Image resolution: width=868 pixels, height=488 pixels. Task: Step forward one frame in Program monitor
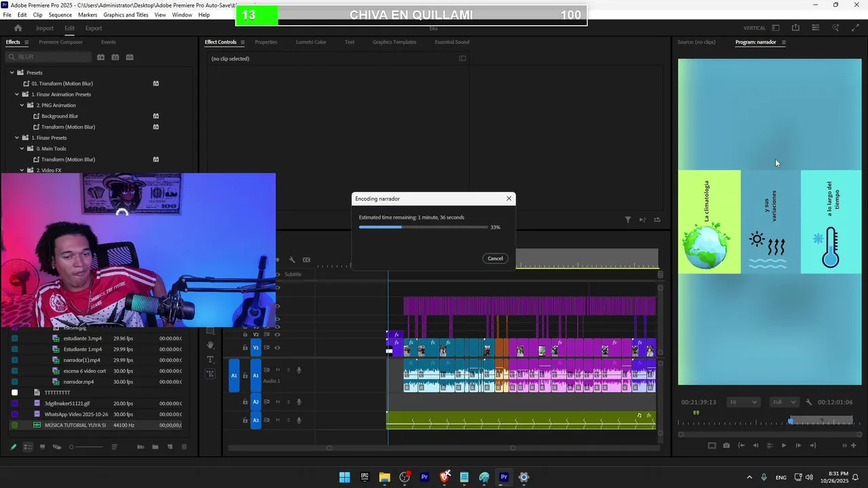pyautogui.click(x=798, y=445)
